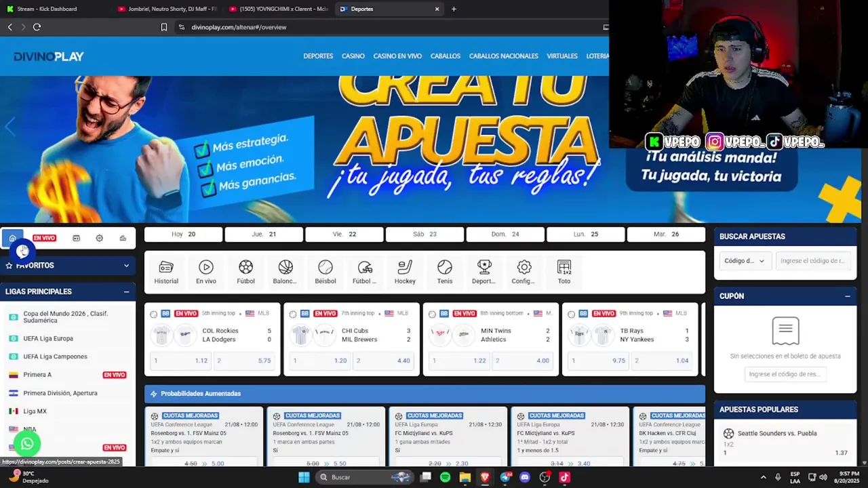Expand the Favoritos section chevron

pos(126,266)
